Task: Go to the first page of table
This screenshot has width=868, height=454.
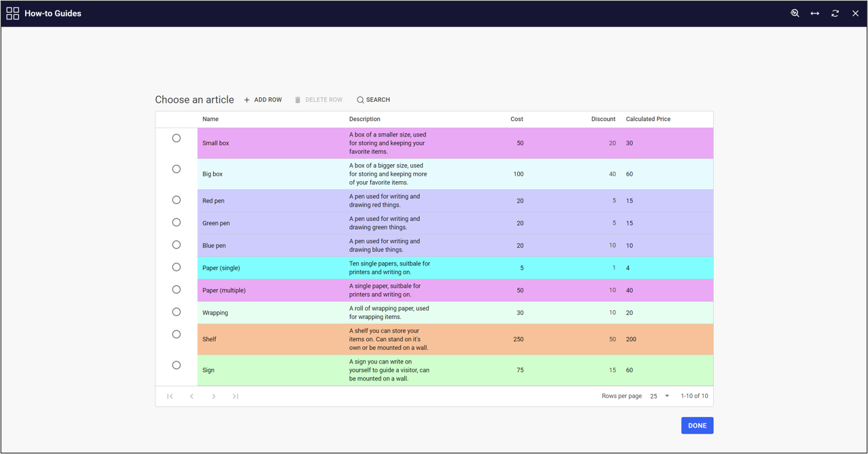Action: click(170, 397)
